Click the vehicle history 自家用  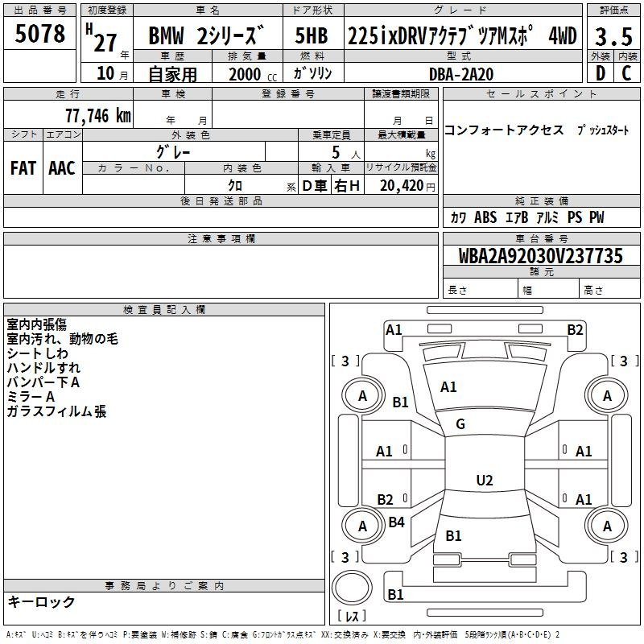click(172, 74)
